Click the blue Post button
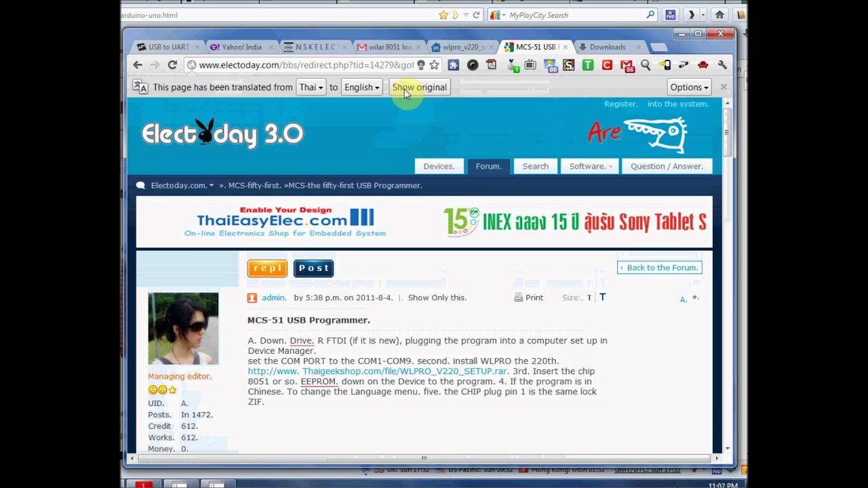The image size is (868, 488). (x=313, y=268)
